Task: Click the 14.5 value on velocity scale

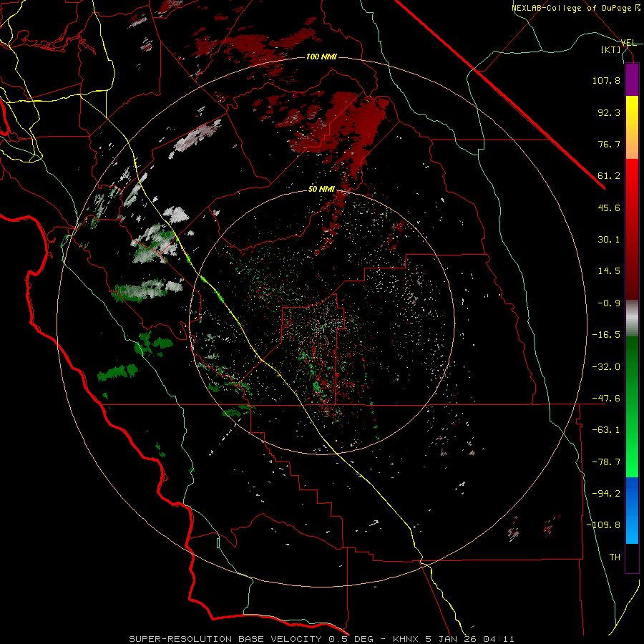Action: (x=609, y=271)
